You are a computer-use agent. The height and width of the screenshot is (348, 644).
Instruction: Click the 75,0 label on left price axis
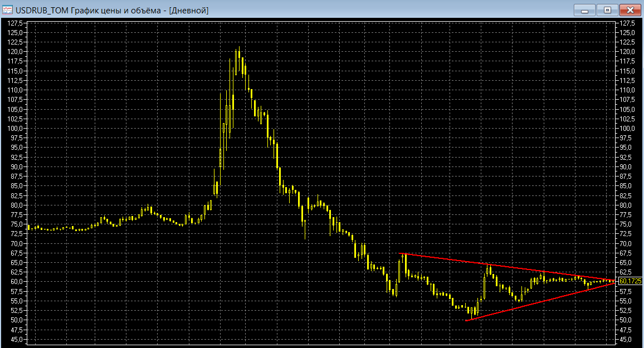(17, 224)
